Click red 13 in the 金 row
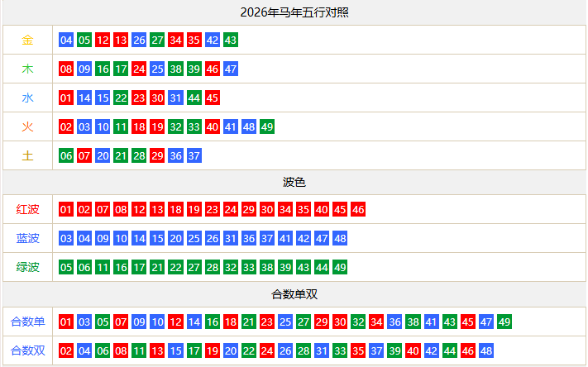The width and height of the screenshot is (588, 367). tap(121, 40)
